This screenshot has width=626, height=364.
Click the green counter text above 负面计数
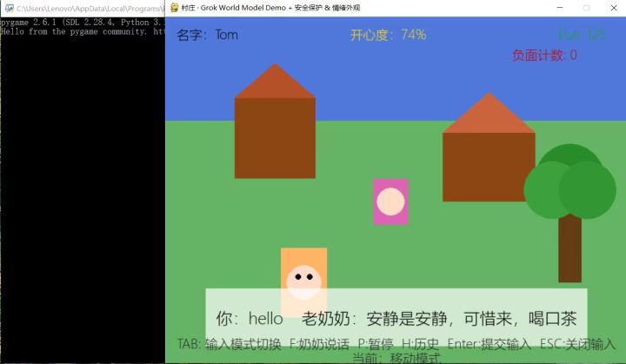click(x=582, y=35)
